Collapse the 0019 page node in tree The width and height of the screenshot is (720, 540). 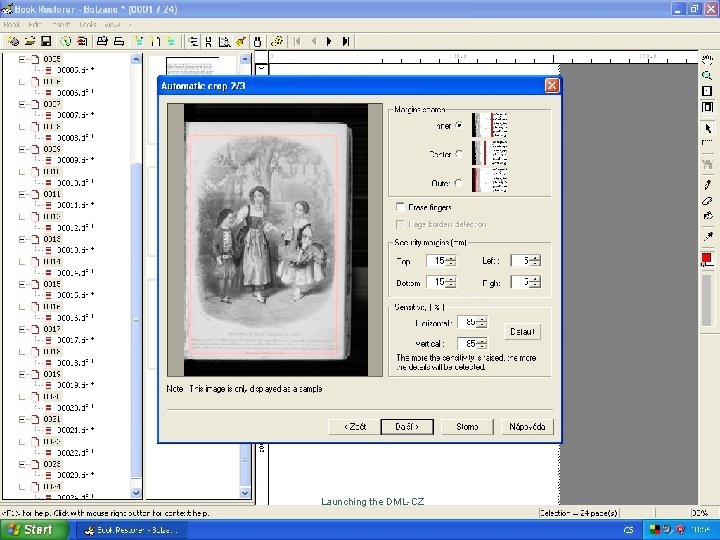click(x=22, y=374)
